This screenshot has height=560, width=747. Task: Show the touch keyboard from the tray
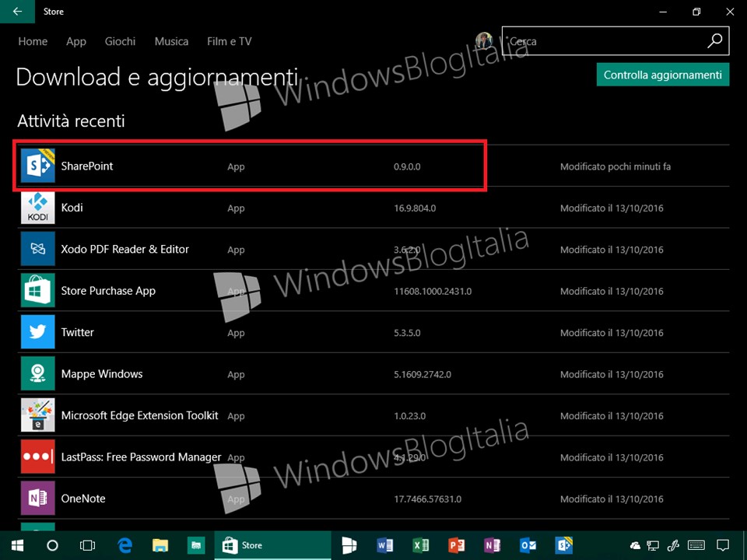click(696, 546)
